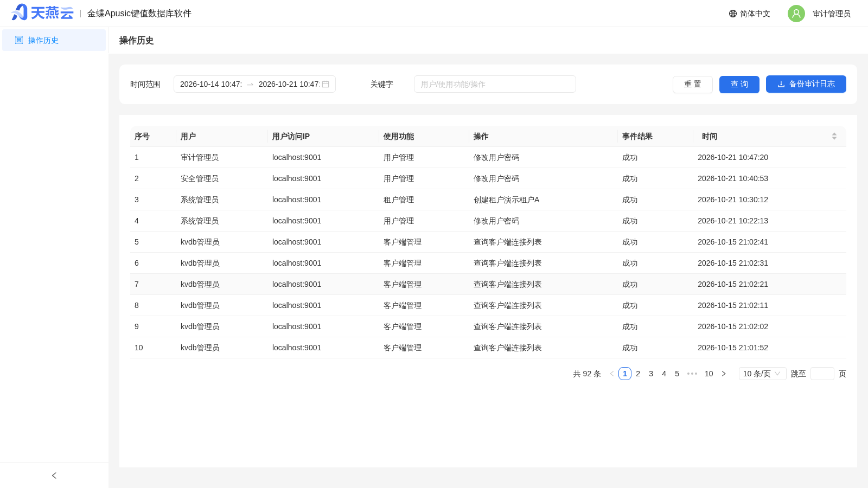Go to the previous page with the arrow
The image size is (868, 488).
[x=612, y=374]
